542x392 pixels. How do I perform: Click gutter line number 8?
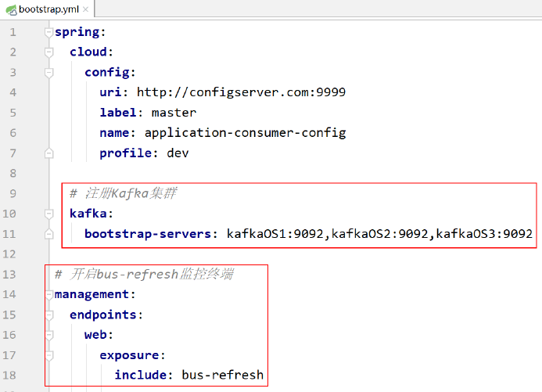tap(12, 173)
